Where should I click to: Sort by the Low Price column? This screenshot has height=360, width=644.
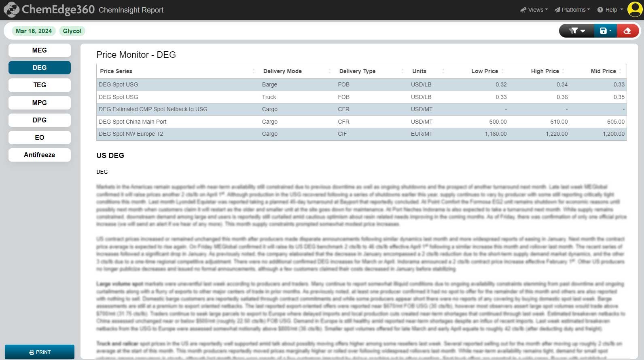pos(479,71)
